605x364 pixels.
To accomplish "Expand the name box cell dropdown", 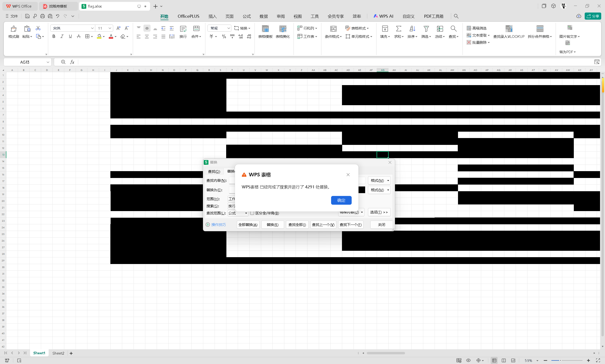I will [x=48, y=62].
